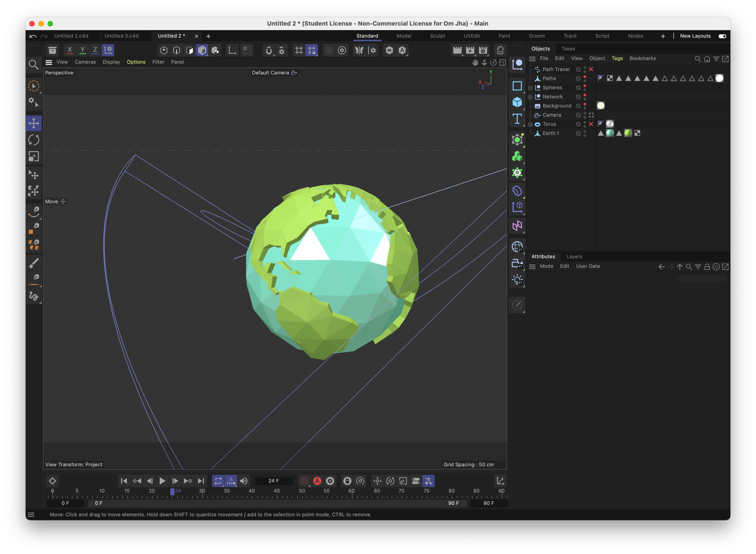Select the Rotate tool
Viewport: 756px width, 554px height.
(x=34, y=140)
